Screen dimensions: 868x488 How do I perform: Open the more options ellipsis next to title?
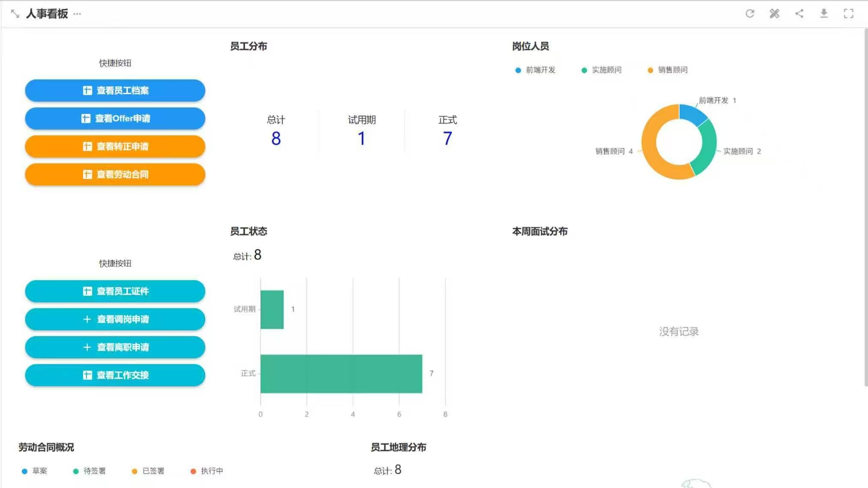tap(77, 14)
